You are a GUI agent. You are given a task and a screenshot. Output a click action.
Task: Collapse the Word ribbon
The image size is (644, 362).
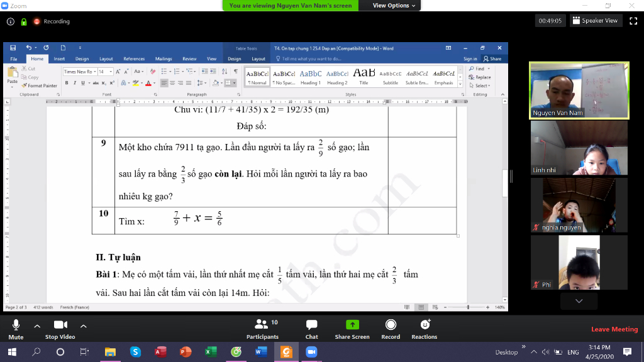502,94
